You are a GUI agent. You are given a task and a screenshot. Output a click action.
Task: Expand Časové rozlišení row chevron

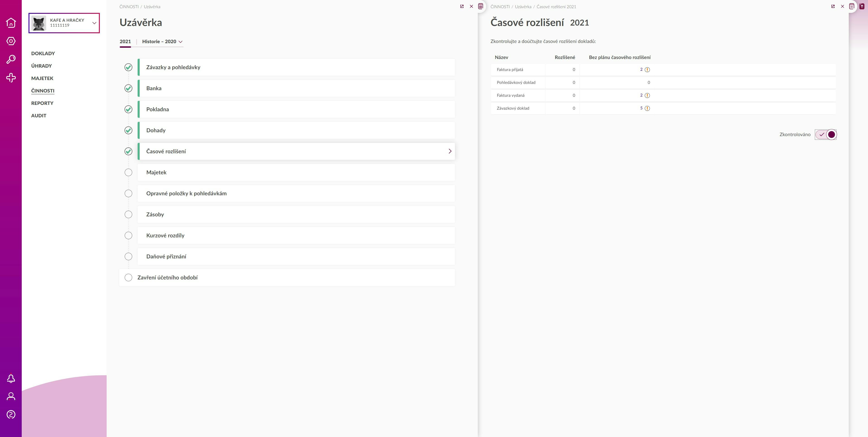(450, 151)
